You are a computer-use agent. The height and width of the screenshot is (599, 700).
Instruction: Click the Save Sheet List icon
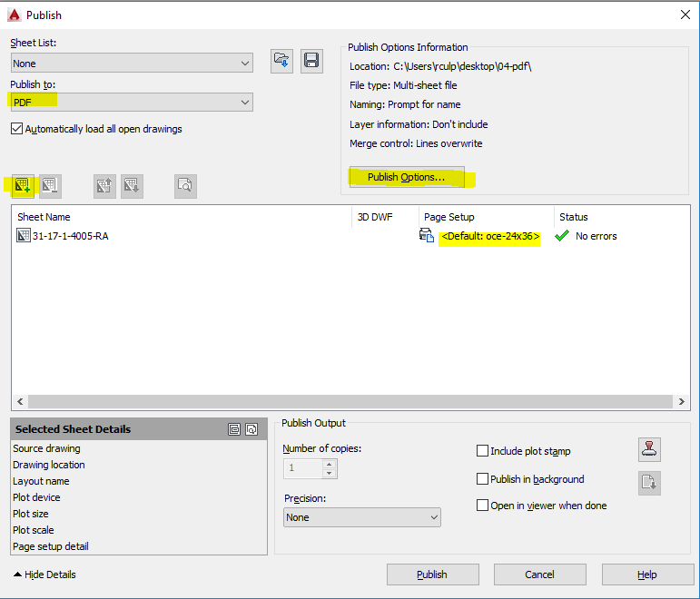(x=311, y=61)
